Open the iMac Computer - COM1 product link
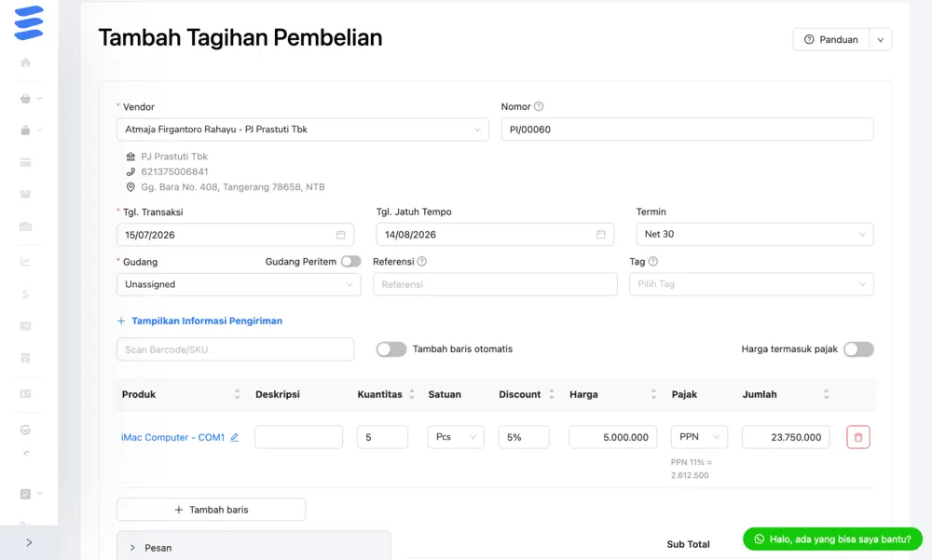This screenshot has height=560, width=932. point(173,437)
